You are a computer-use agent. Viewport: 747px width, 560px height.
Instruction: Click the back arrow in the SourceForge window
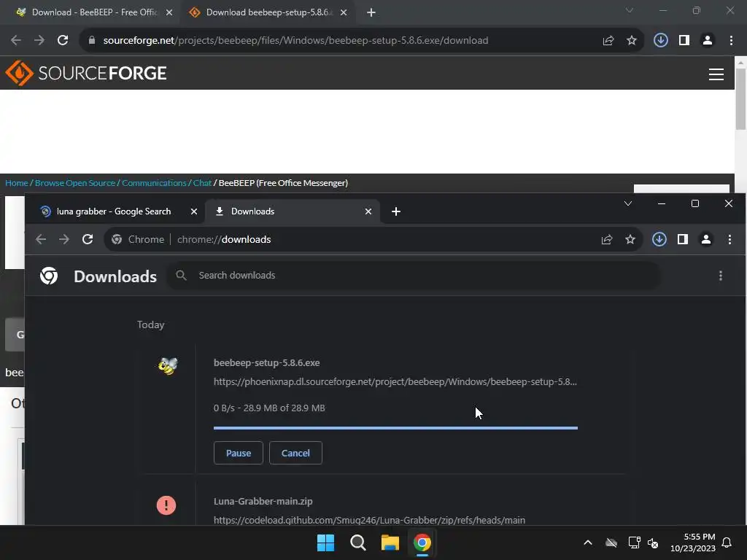tap(16, 41)
